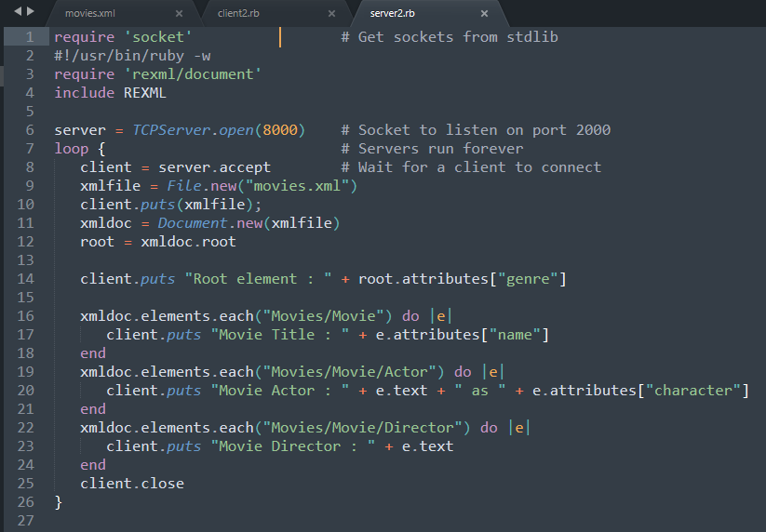This screenshot has height=532, width=766.
Task: Click line number 22 in the gutter
Action: point(26,428)
